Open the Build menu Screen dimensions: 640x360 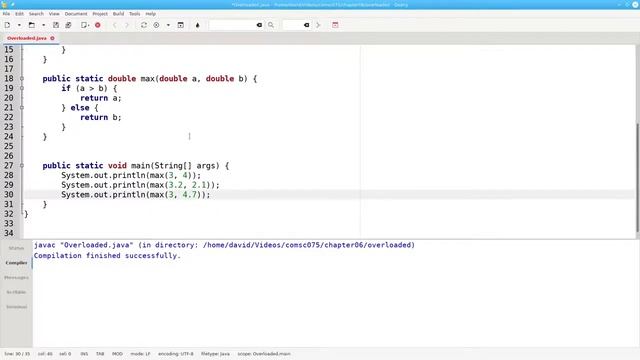tap(118, 13)
